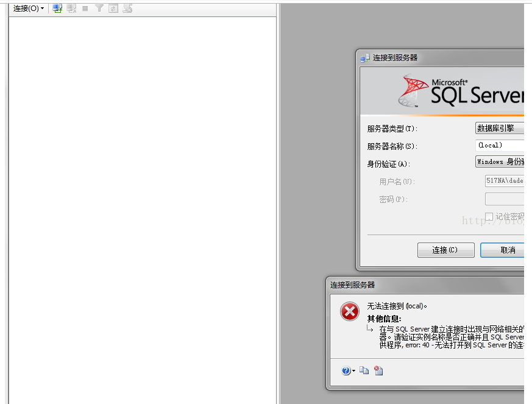Click the arrow icon before the error details
The image size is (532, 404).
(370, 328)
